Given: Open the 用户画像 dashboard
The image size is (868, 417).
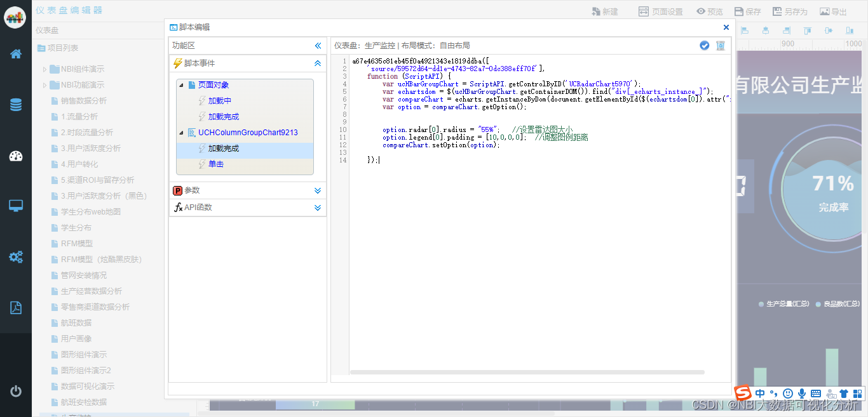Looking at the screenshot, I should coord(76,339).
